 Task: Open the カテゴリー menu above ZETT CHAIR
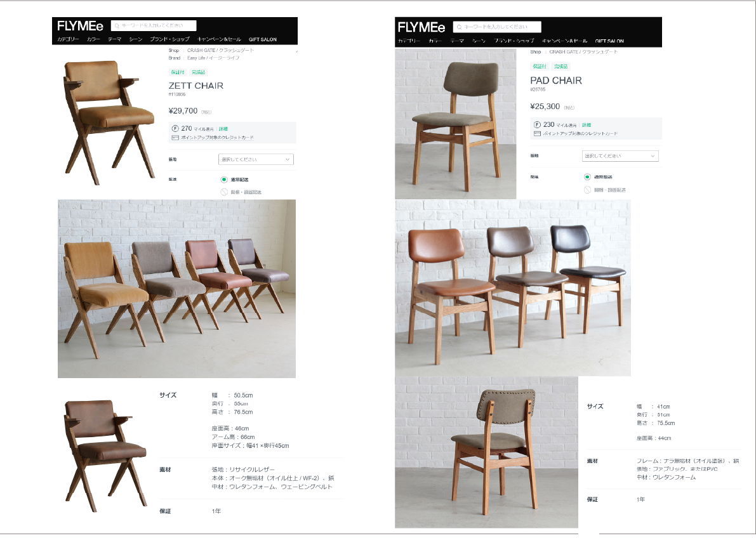(x=68, y=39)
